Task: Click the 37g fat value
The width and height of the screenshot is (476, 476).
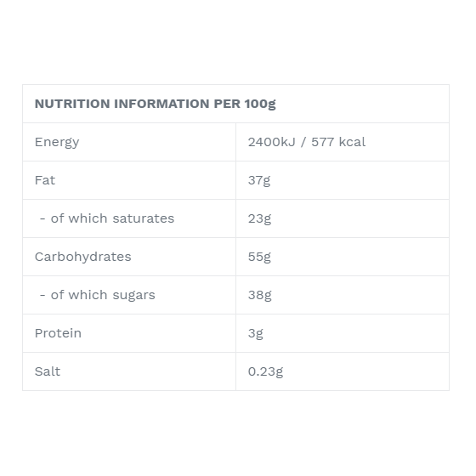Action: (259, 180)
